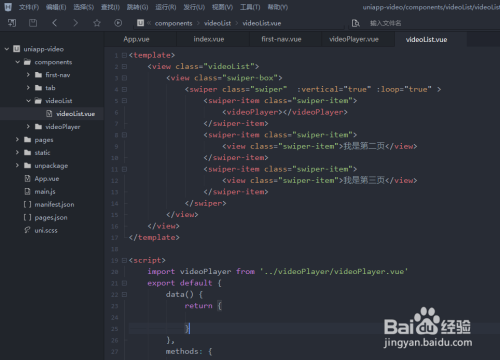Click the save file toolbar icon
500x360 pixels.
tap(33, 23)
